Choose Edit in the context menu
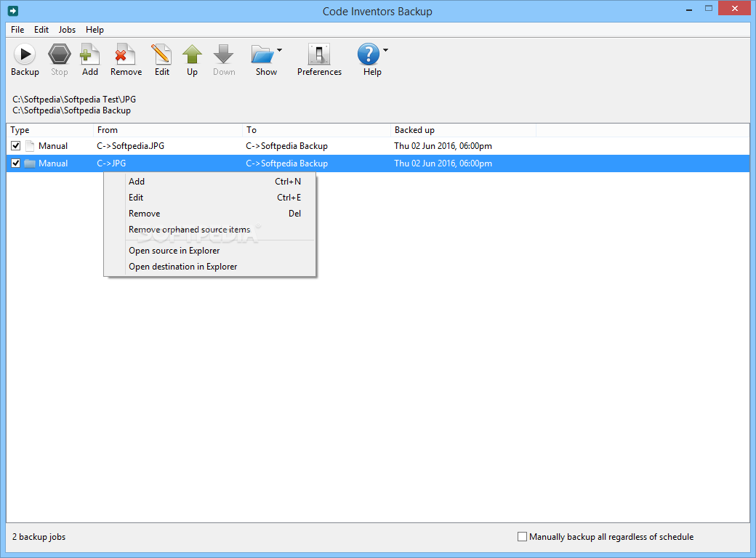Screen dimensions: 756x558 210,197
